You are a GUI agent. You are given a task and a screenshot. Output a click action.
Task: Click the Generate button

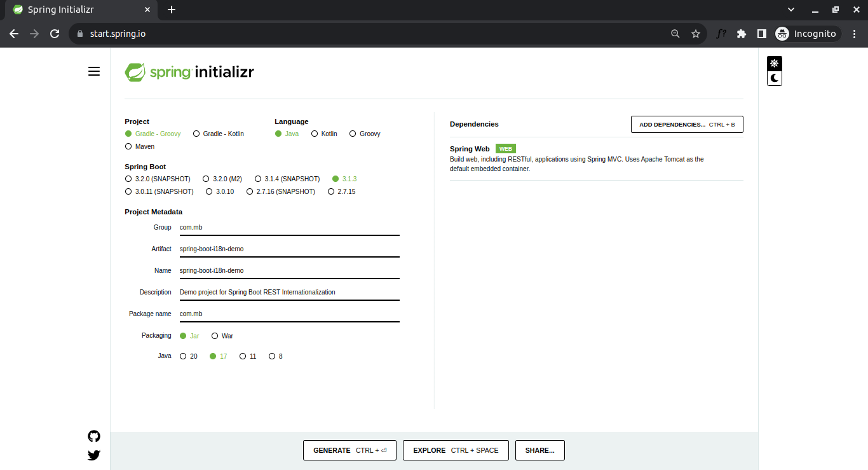[x=349, y=450]
